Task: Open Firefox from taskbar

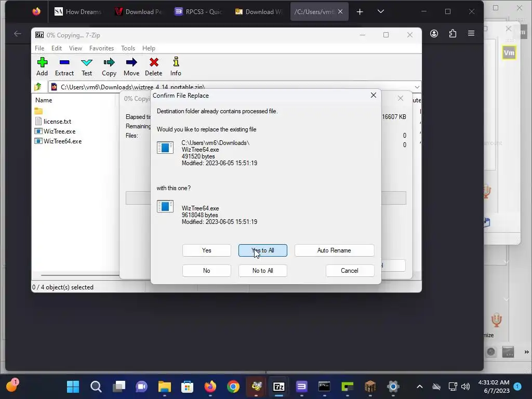Action: click(x=210, y=387)
